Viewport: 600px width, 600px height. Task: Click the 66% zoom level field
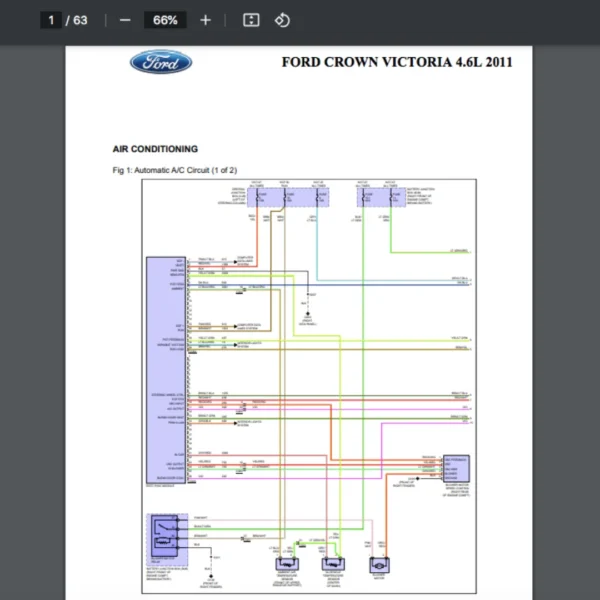(x=165, y=20)
